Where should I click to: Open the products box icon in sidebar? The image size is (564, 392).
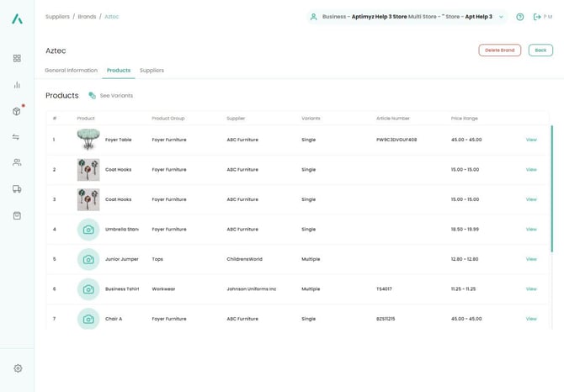17,111
